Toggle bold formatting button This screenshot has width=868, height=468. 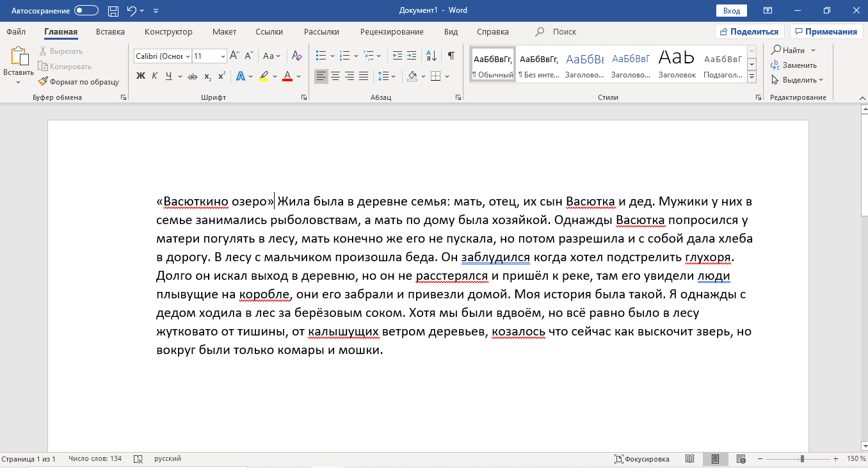141,76
